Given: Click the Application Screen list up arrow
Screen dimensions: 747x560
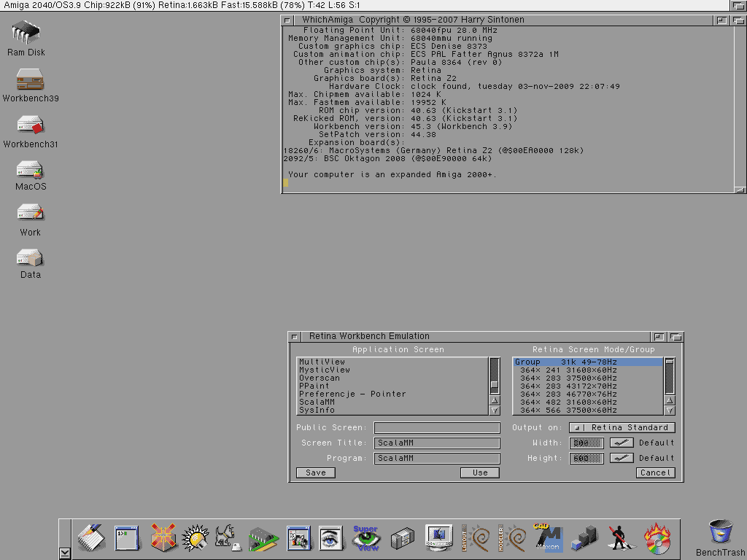Looking at the screenshot, I should tap(495, 400).
